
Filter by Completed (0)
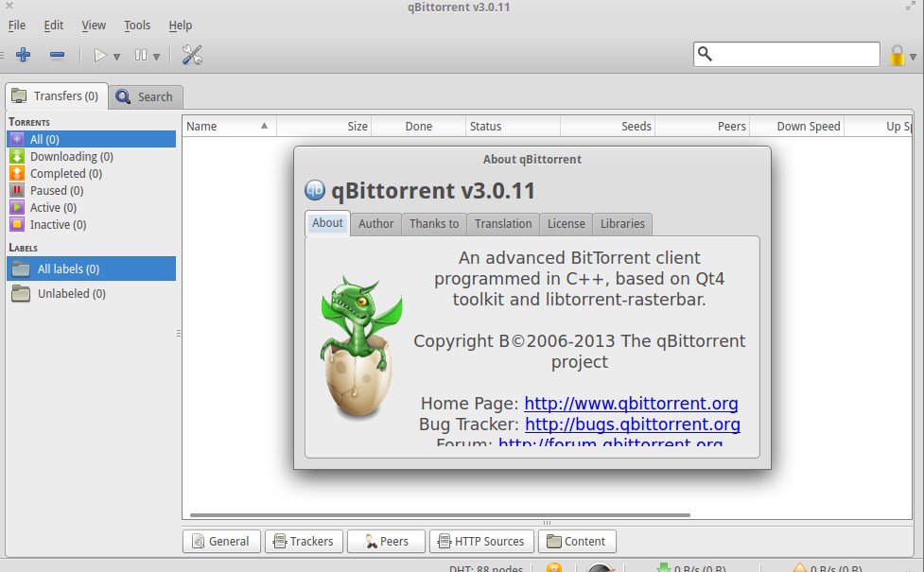coord(92,173)
